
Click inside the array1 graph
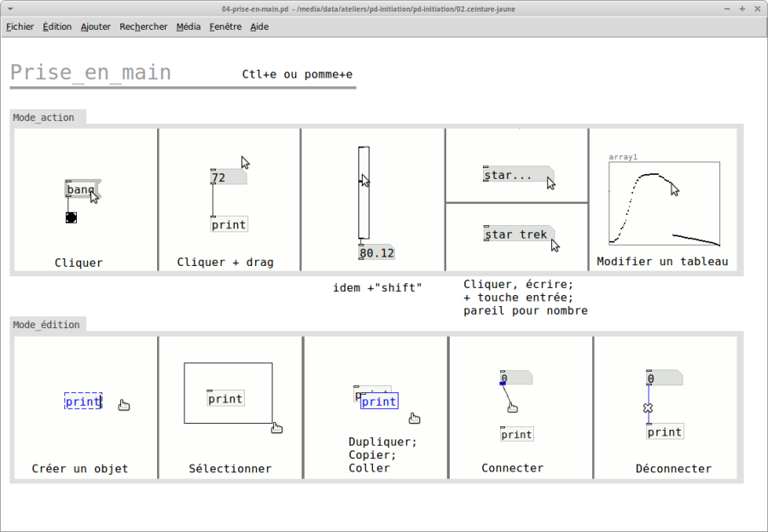pyautogui.click(x=663, y=205)
